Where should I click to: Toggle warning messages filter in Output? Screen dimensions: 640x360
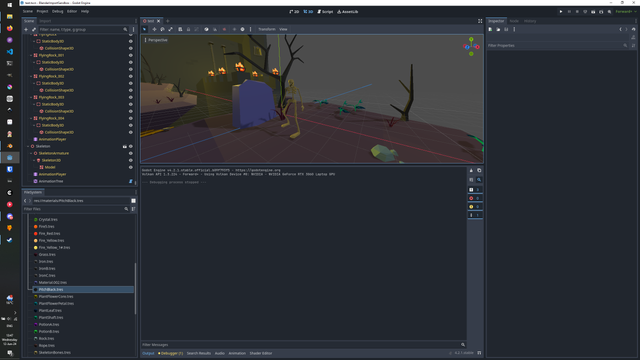click(475, 207)
